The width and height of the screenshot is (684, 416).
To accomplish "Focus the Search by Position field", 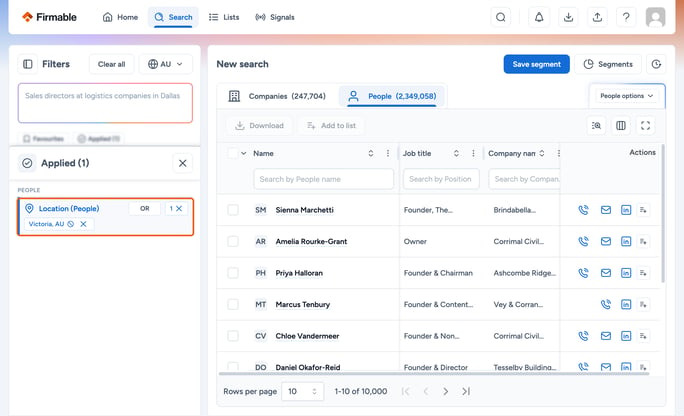I will (x=441, y=179).
